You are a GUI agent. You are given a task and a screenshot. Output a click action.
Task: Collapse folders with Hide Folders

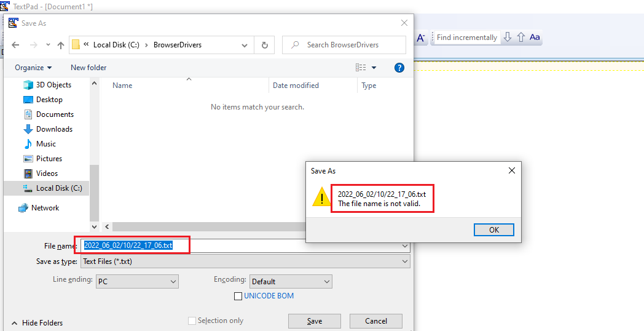click(37, 323)
